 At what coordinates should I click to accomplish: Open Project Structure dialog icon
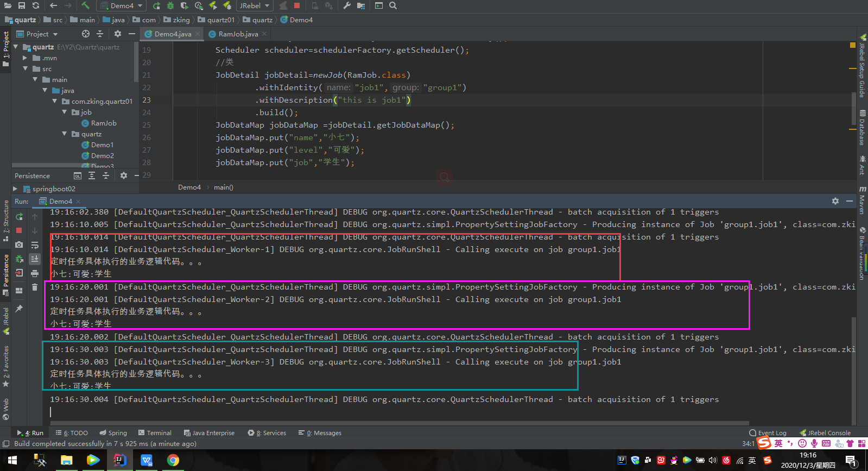(361, 5)
